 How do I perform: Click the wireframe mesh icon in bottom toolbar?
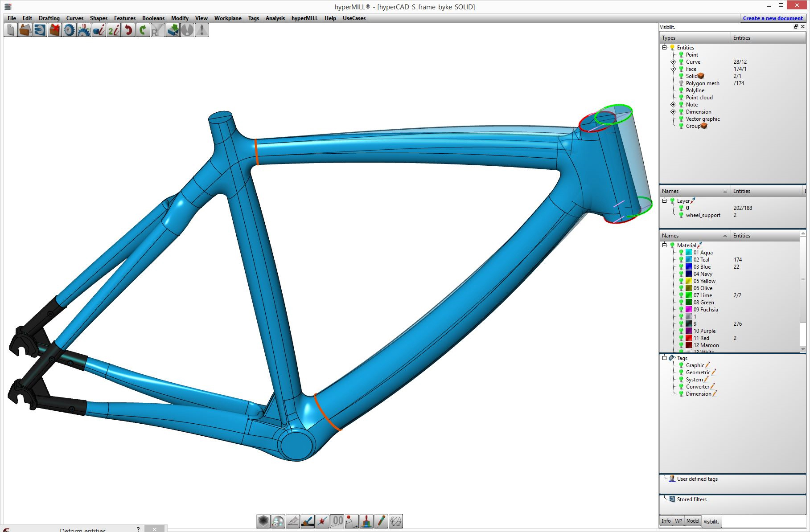pyautogui.click(x=396, y=521)
